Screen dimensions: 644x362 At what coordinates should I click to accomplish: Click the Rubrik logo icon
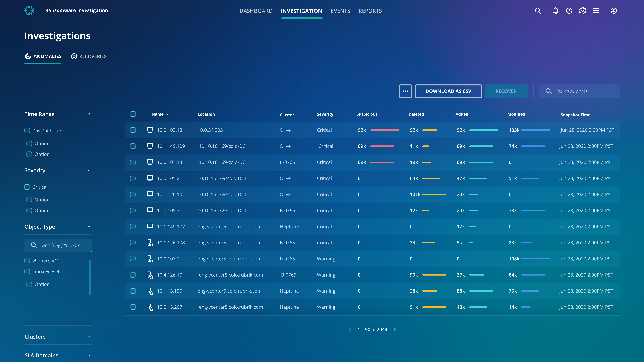pos(29,10)
